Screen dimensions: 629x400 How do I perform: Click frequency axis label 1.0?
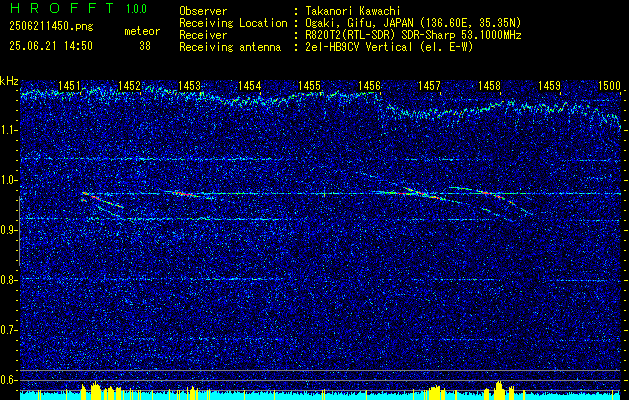pyautogui.click(x=9, y=180)
